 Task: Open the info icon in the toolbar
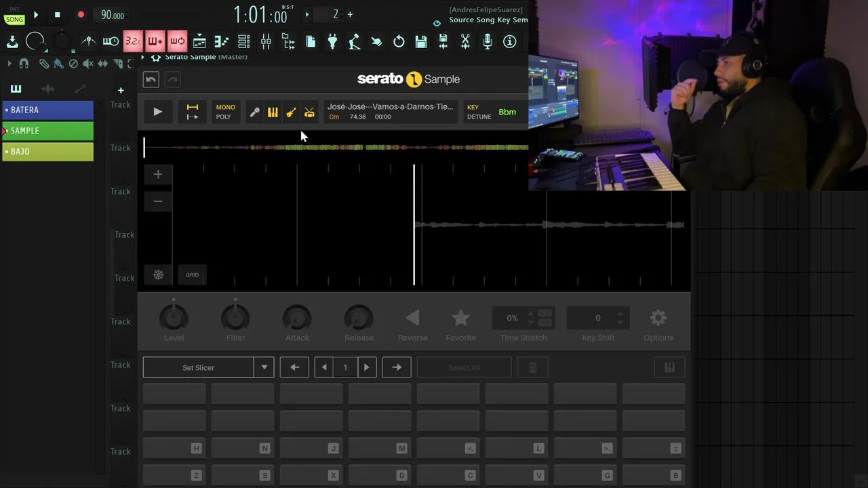(509, 41)
